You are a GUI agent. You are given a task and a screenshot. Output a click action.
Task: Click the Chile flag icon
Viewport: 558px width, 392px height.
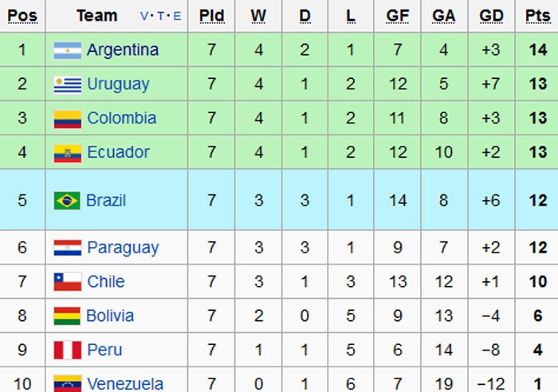[67, 282]
